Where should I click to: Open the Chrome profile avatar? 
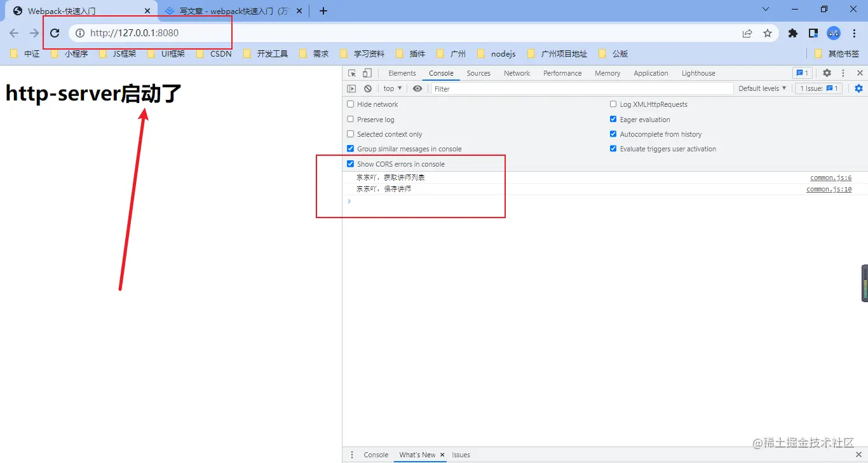point(834,33)
